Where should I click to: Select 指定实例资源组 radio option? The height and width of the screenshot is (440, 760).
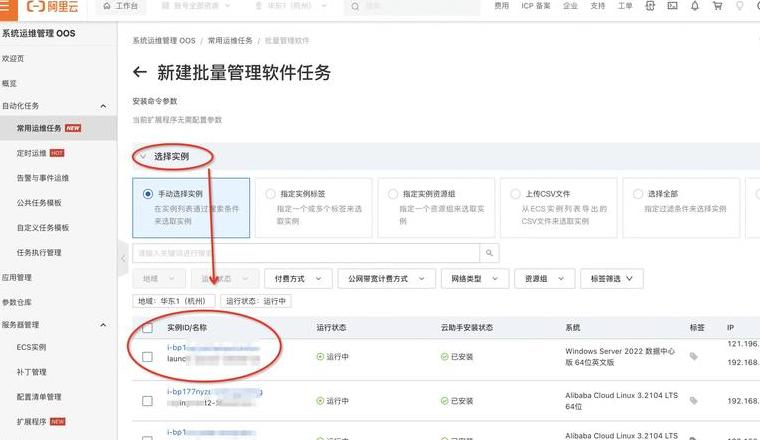(393, 194)
